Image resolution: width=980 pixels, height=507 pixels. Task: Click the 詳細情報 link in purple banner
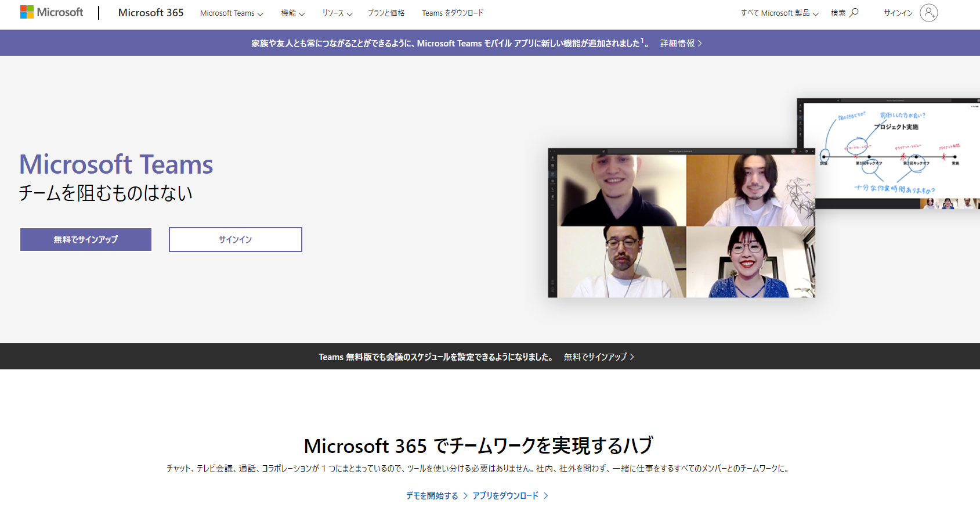[x=681, y=44]
